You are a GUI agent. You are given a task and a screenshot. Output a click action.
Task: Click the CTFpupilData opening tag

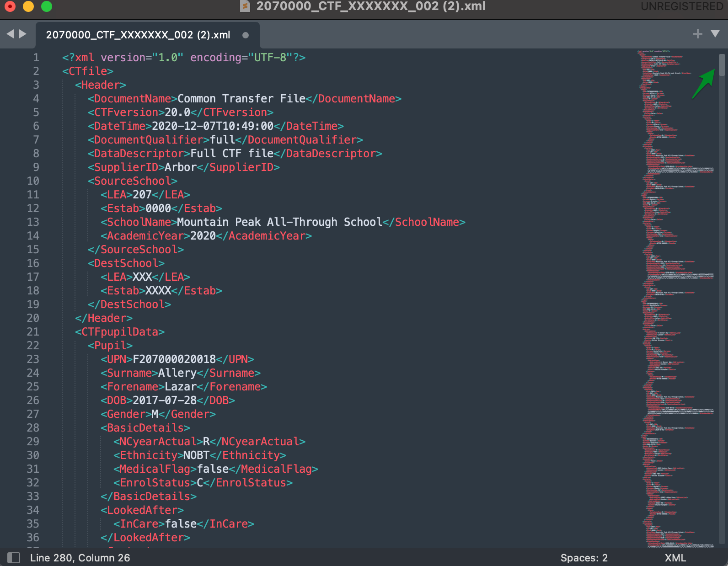pyautogui.click(x=120, y=332)
